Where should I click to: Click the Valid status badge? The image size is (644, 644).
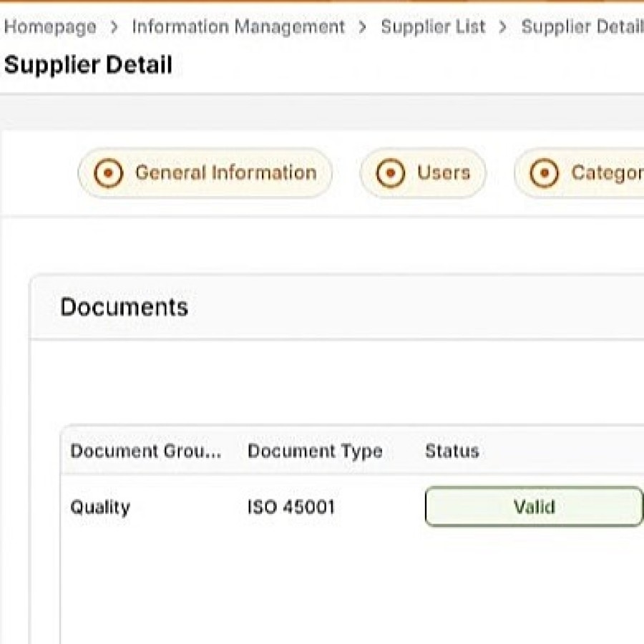(534, 507)
